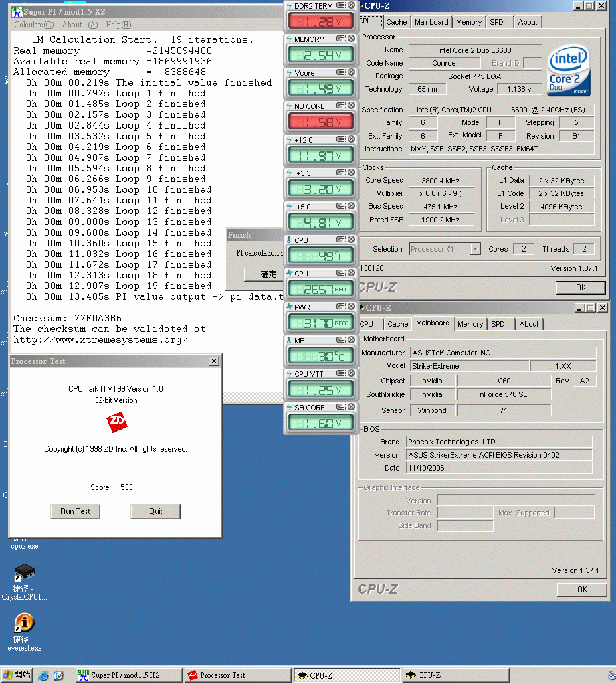Select Processor Test taskbar button

click(238, 675)
